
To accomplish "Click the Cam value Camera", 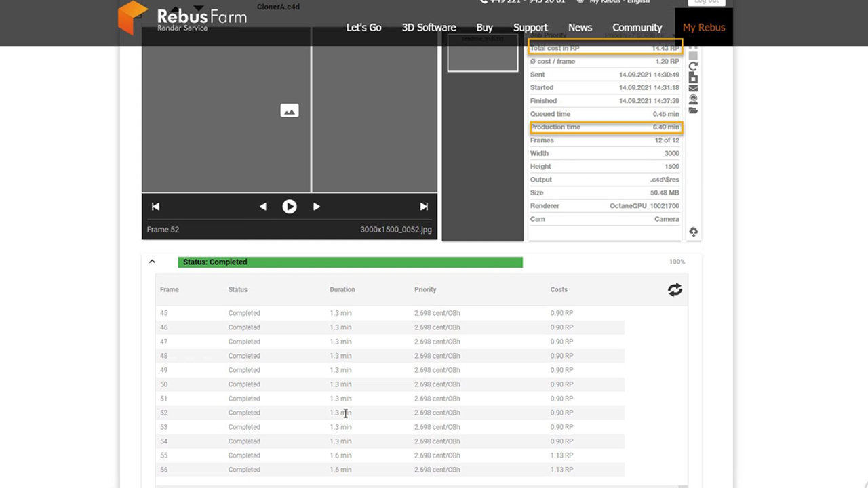I will click(667, 219).
